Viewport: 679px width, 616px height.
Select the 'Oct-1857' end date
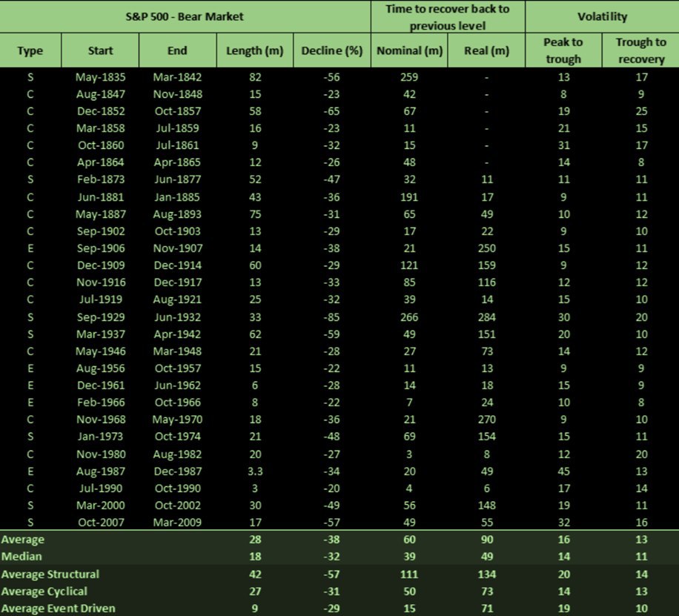(178, 111)
